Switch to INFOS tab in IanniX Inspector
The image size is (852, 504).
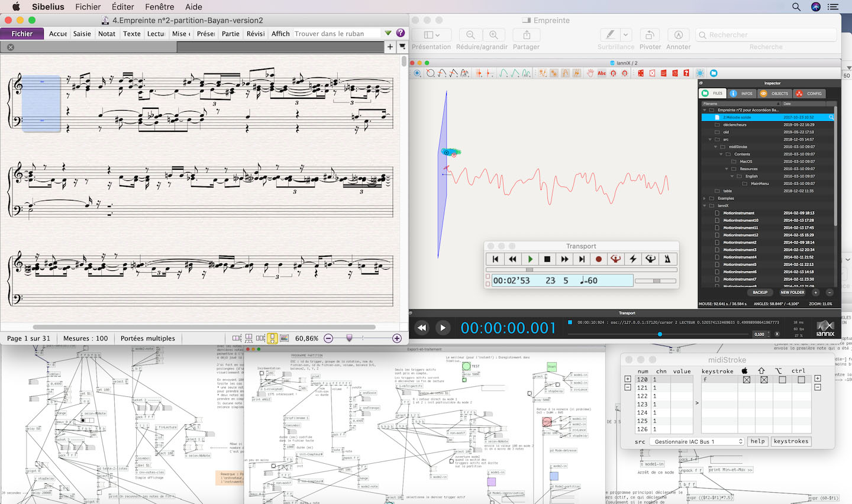coord(741,93)
